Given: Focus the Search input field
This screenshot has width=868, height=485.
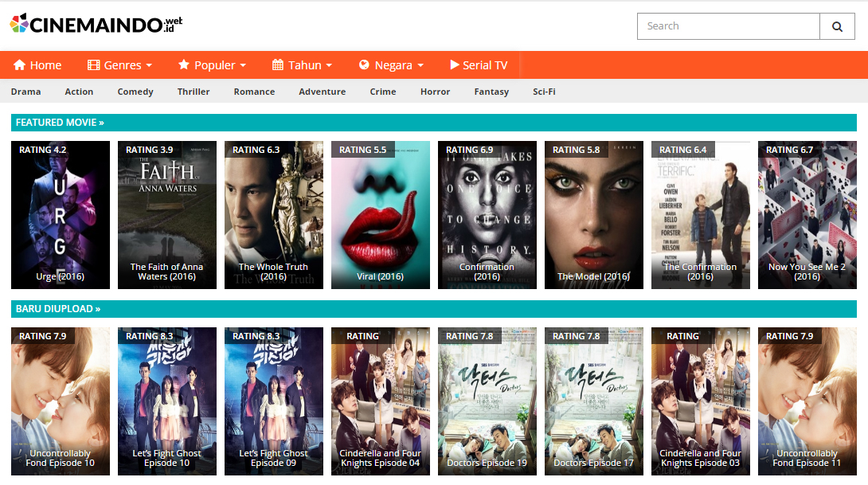Looking at the screenshot, I should click(x=729, y=26).
